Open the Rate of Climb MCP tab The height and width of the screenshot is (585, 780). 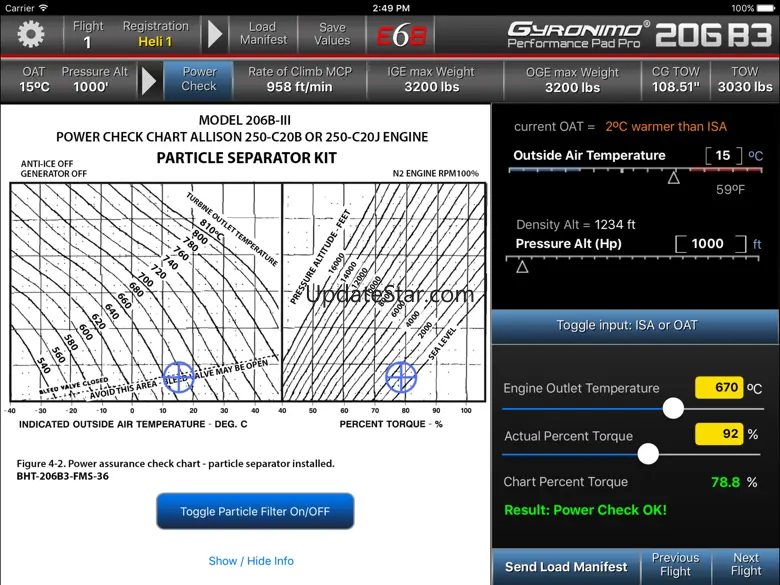click(x=299, y=80)
